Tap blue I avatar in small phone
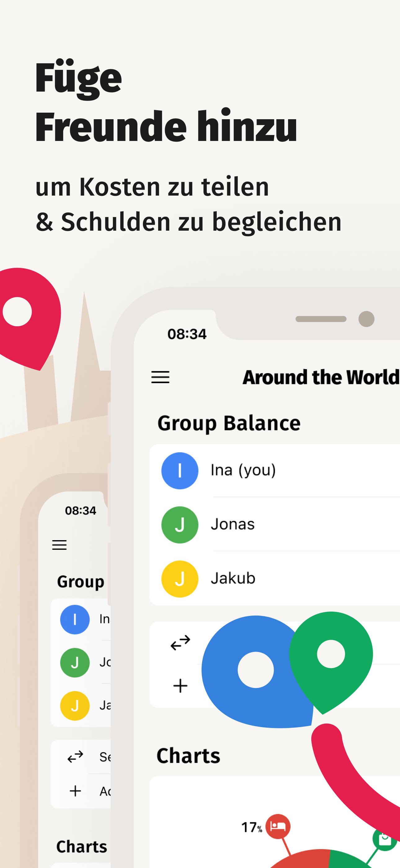 (x=75, y=619)
